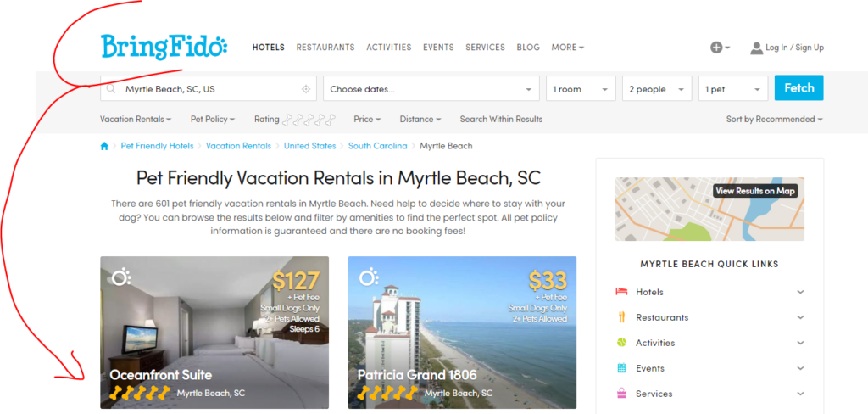Open the MORE nav dropdown

click(x=567, y=48)
